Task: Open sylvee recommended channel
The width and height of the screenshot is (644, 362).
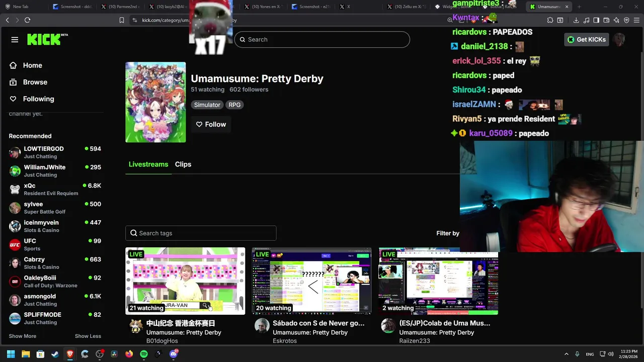Action: point(55,208)
